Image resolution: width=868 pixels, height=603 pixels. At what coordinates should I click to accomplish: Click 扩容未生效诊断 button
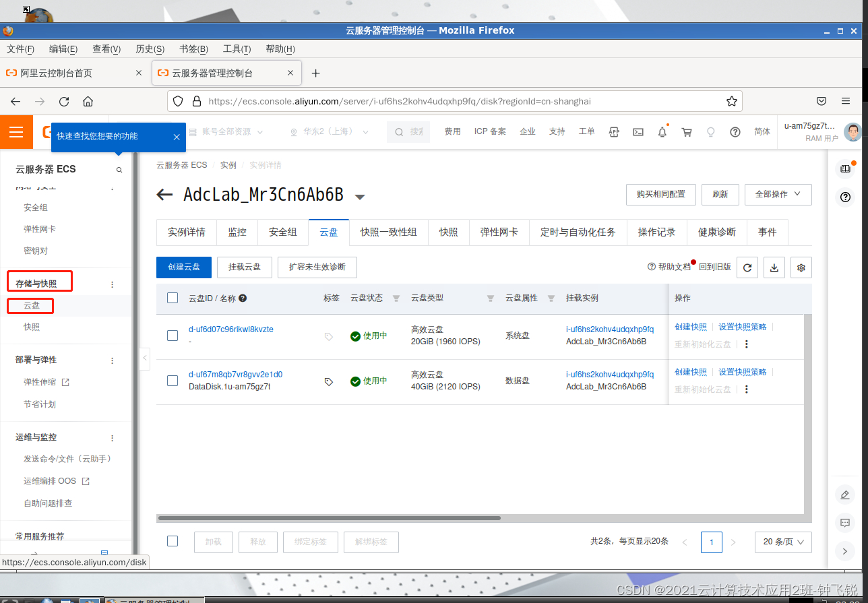[317, 267]
